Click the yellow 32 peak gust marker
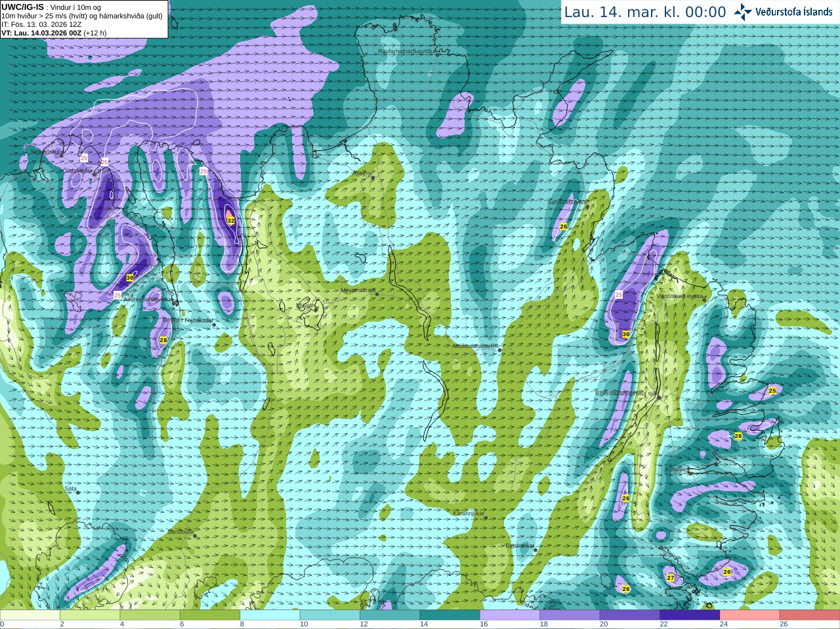The width and height of the screenshot is (840, 629). click(231, 221)
